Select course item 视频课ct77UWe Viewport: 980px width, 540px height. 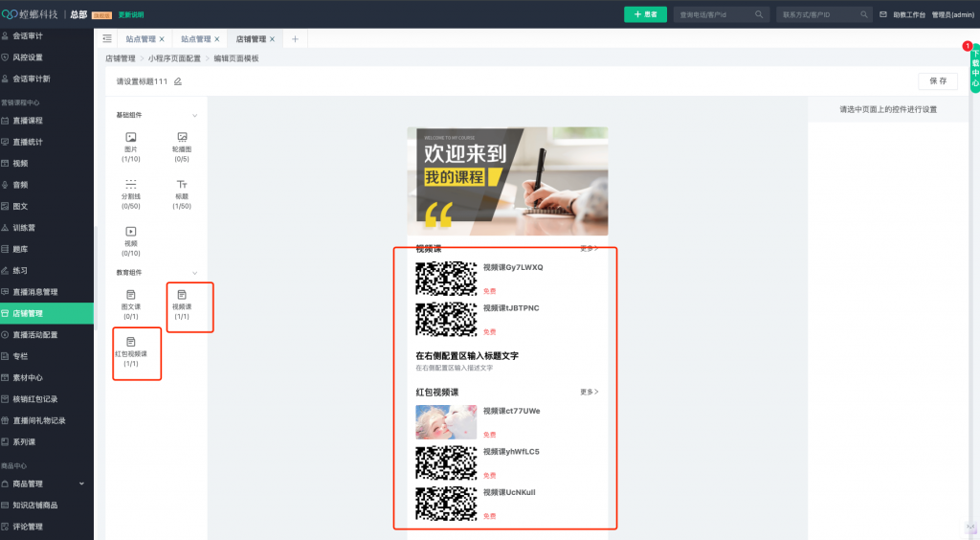click(x=507, y=422)
